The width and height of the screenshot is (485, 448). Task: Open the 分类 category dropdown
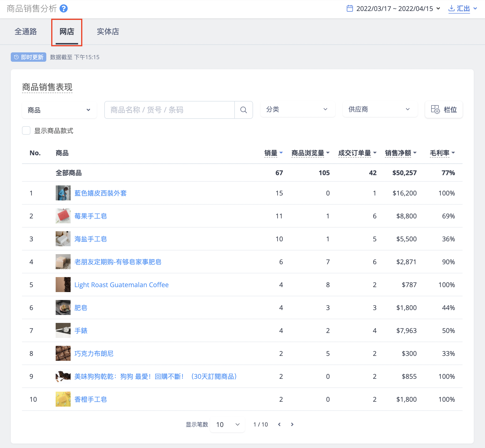coord(298,109)
